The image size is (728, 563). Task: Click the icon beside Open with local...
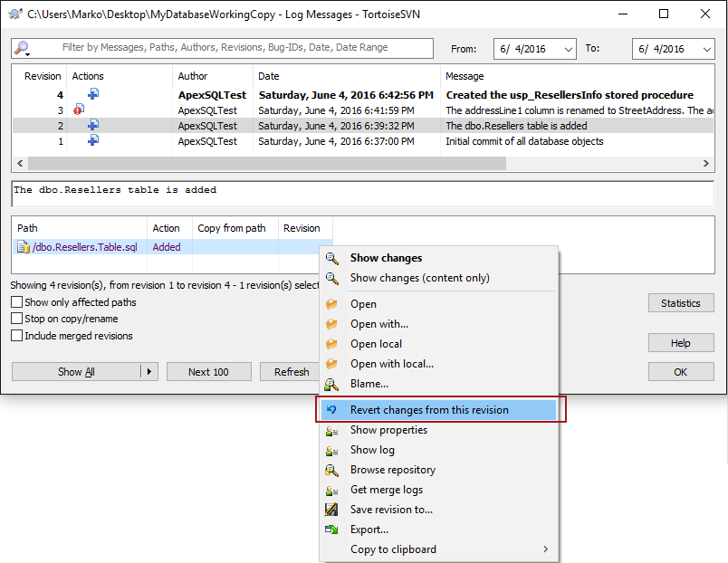331,364
